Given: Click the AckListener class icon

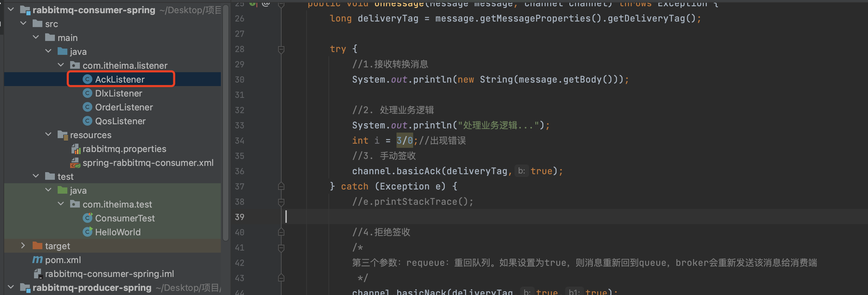Looking at the screenshot, I should click(x=87, y=79).
